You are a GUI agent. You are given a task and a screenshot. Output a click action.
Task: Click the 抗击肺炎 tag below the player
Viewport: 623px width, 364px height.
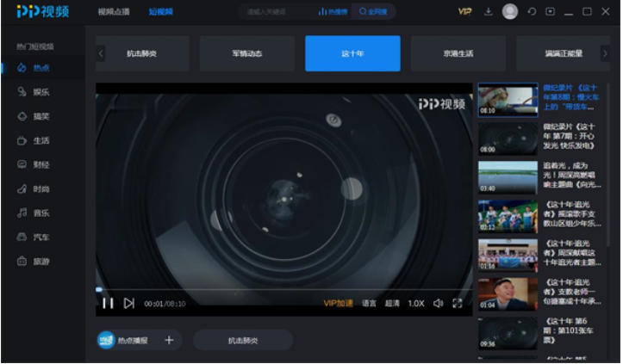pos(243,340)
